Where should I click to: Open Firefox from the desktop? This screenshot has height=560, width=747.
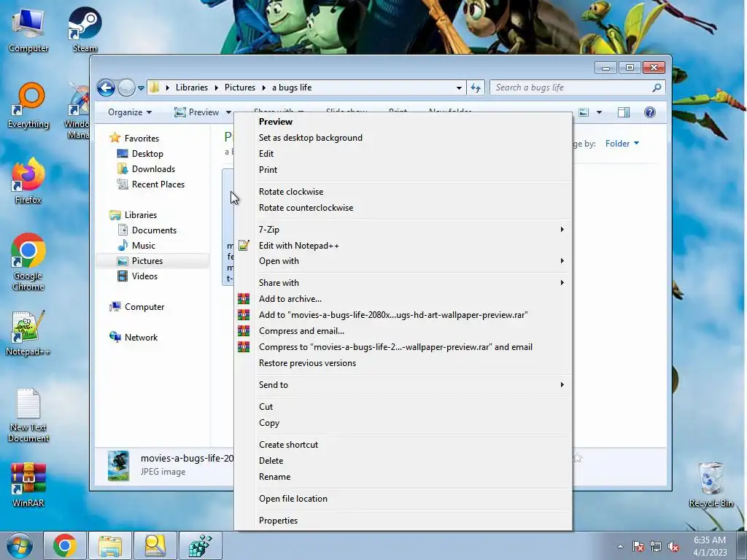pyautogui.click(x=28, y=181)
